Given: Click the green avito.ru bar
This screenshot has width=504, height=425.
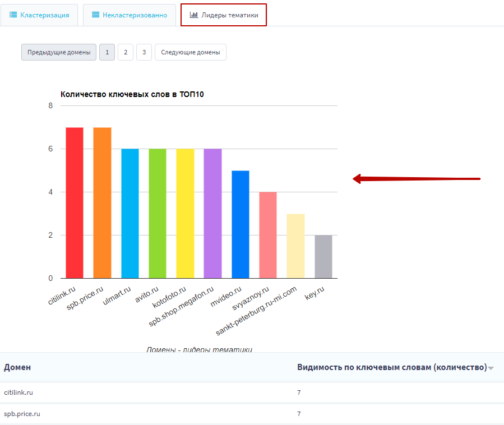Looking at the screenshot, I should pos(158,214).
